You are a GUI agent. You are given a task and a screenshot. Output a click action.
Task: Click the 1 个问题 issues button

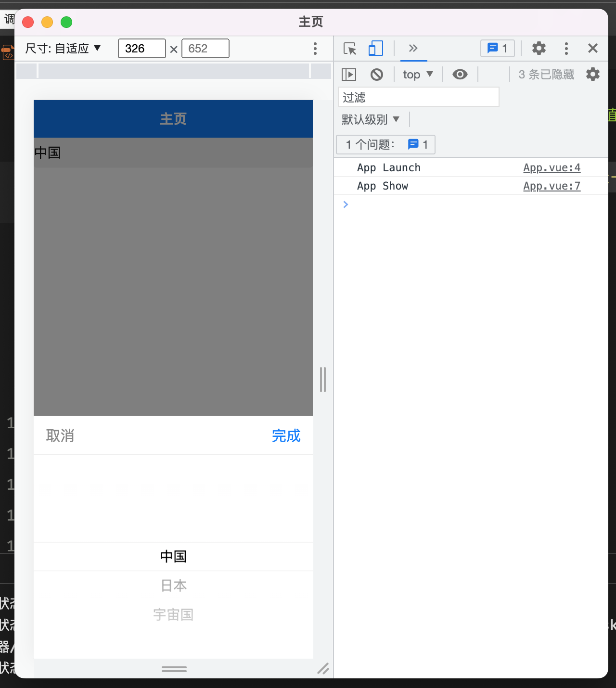coord(385,144)
